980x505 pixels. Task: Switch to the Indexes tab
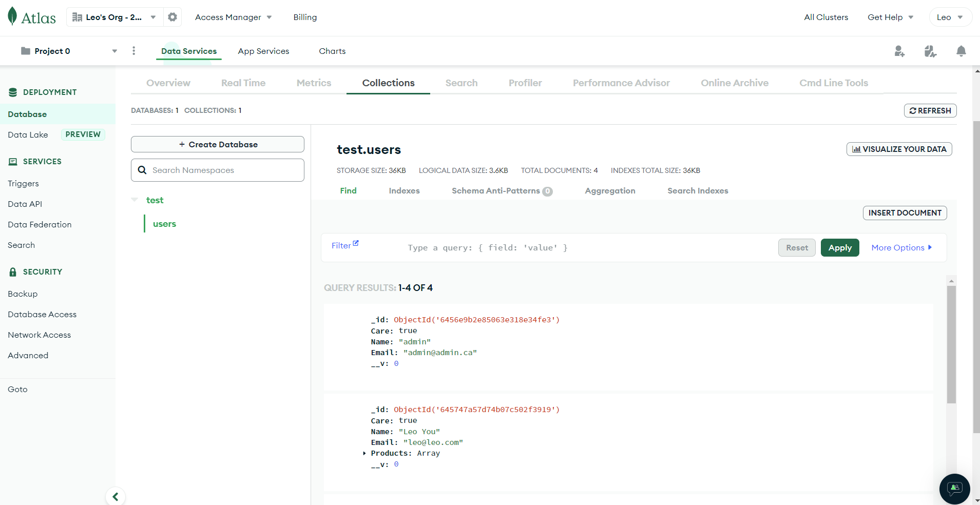pos(404,190)
